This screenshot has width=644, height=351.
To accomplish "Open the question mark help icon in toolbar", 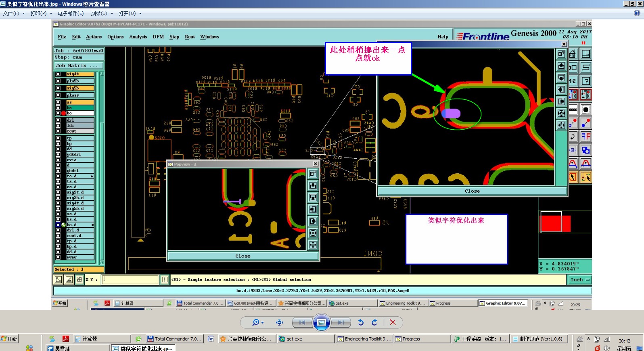I will point(586,81).
